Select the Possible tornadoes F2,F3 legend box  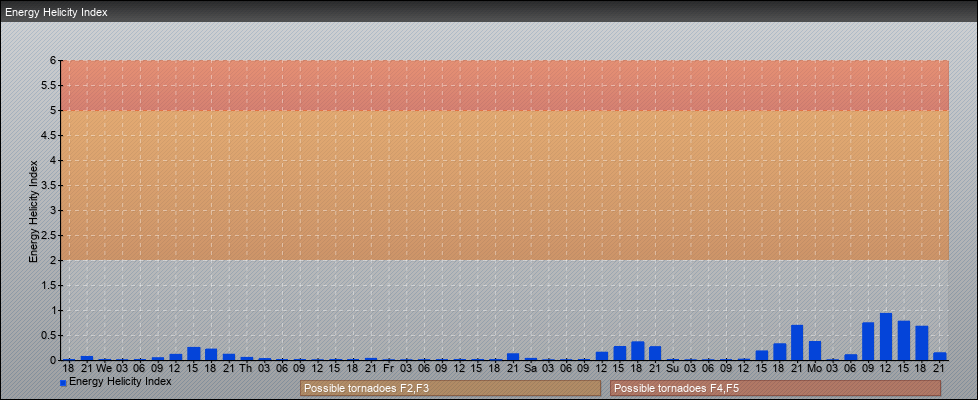click(450, 388)
